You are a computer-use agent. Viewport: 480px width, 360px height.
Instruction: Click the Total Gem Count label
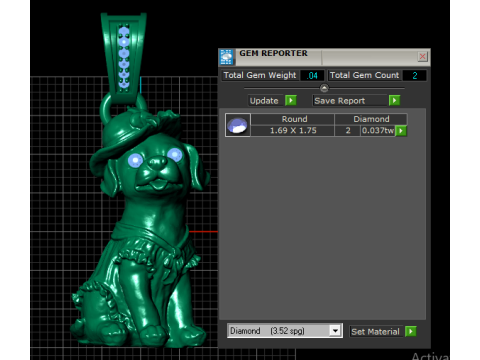click(x=364, y=75)
